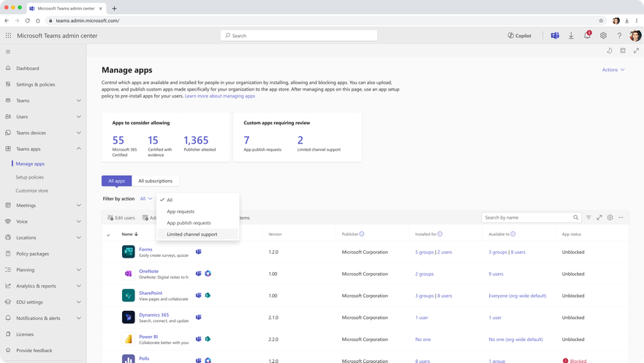Open the OneNote app link
Image resolution: width=644 pixels, height=363 pixels.
[x=148, y=272]
